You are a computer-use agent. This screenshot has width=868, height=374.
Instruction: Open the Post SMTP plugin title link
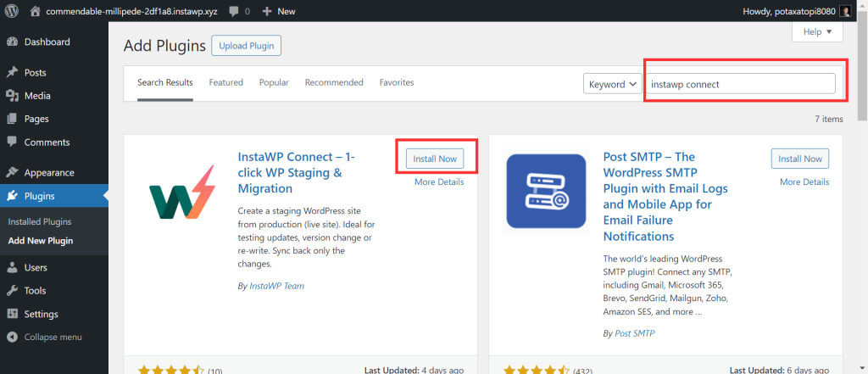665,197
